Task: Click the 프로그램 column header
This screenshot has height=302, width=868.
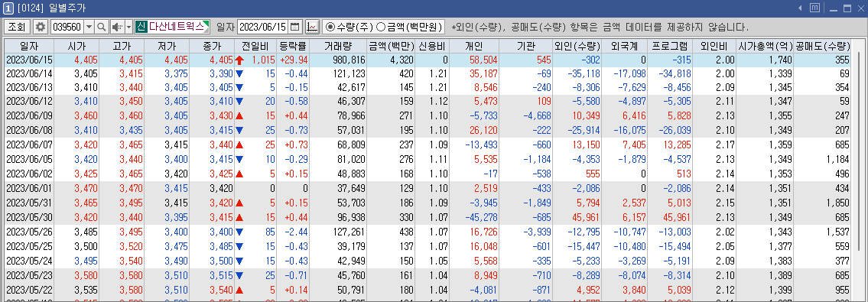Action: pos(671,46)
